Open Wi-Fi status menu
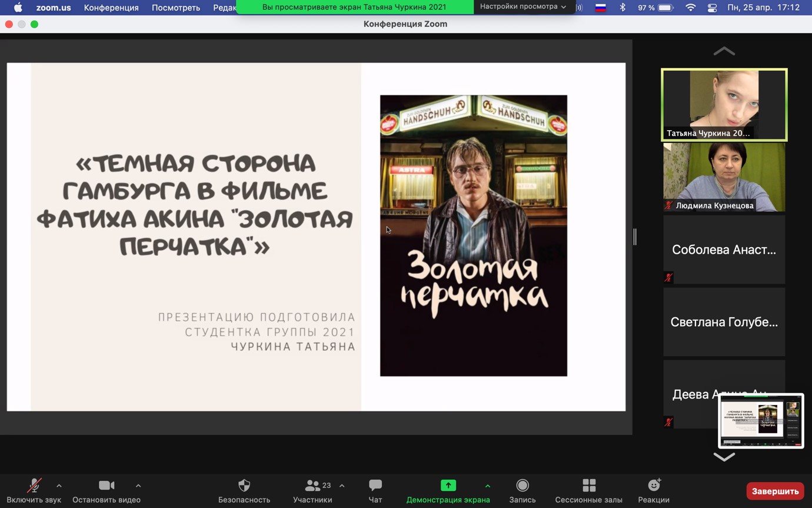 click(x=691, y=8)
